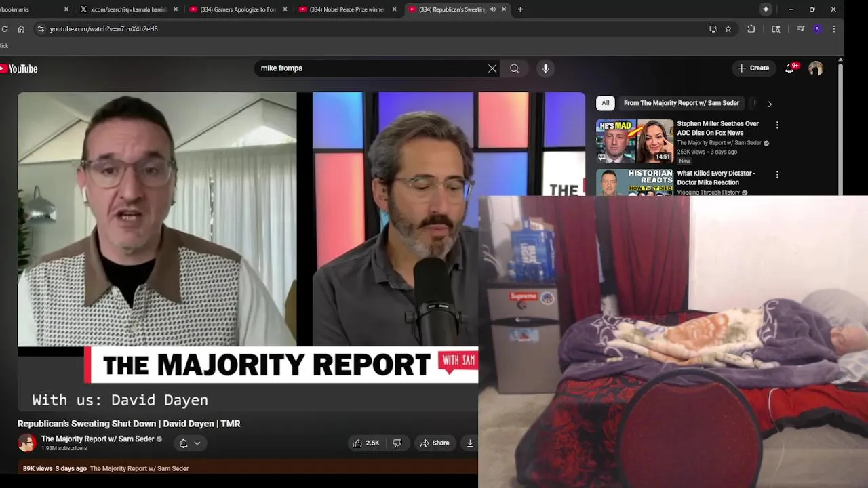The image size is (868, 488).
Task: Click the youtube.com address bar URL
Action: click(104, 29)
